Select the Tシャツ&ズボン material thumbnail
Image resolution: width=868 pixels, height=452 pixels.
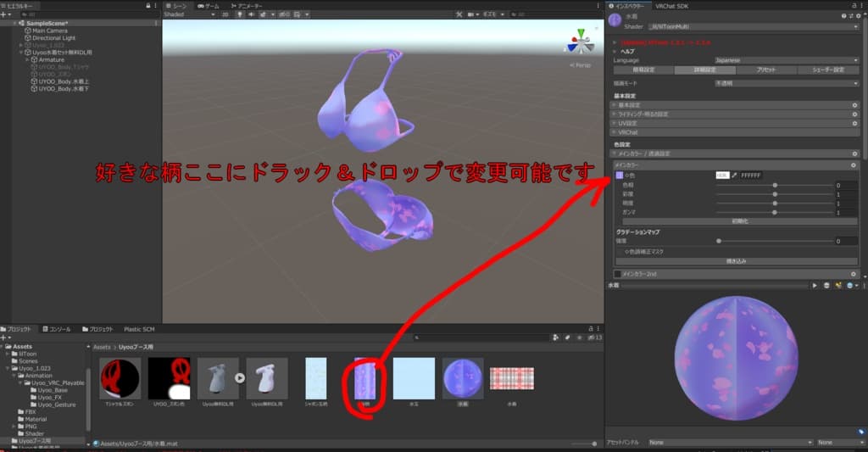click(x=120, y=378)
